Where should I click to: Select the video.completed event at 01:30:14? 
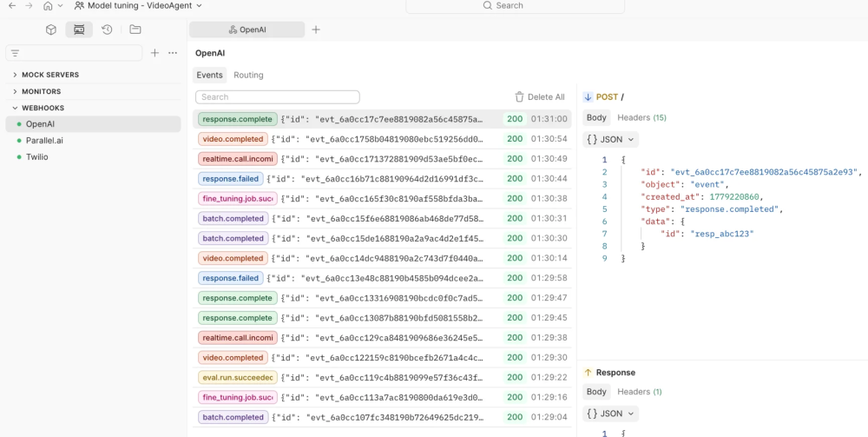382,258
